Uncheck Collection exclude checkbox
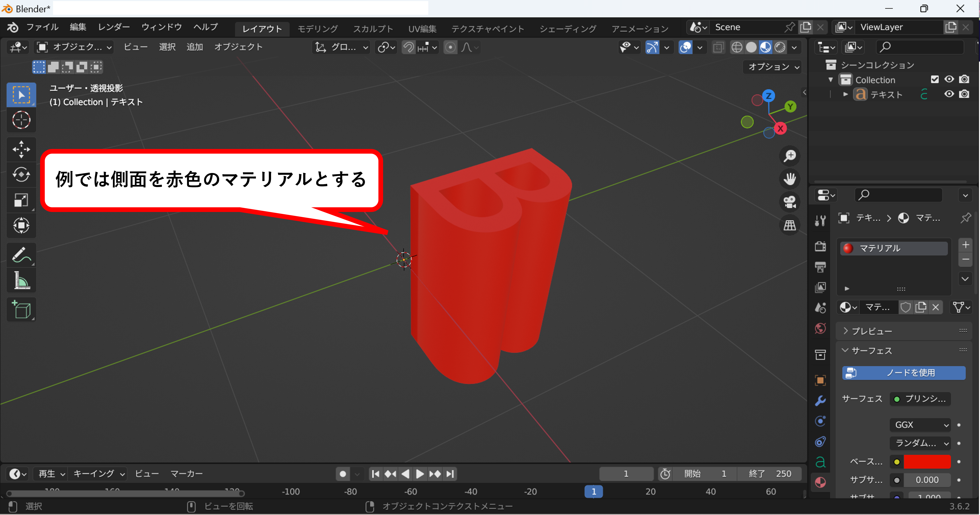Image resolution: width=980 pixels, height=515 pixels. (x=935, y=79)
